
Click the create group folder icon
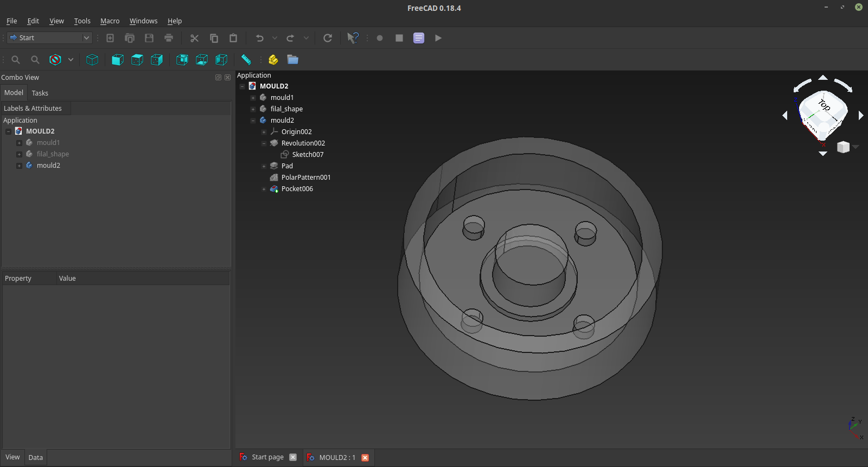click(x=293, y=60)
